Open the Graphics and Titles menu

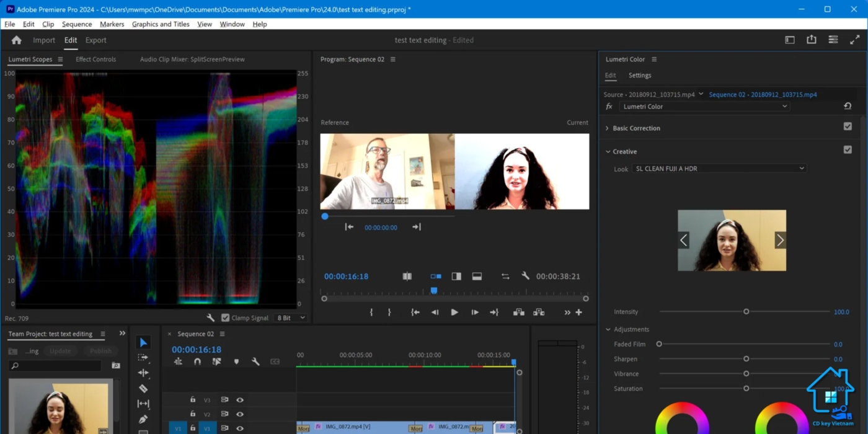tap(161, 24)
